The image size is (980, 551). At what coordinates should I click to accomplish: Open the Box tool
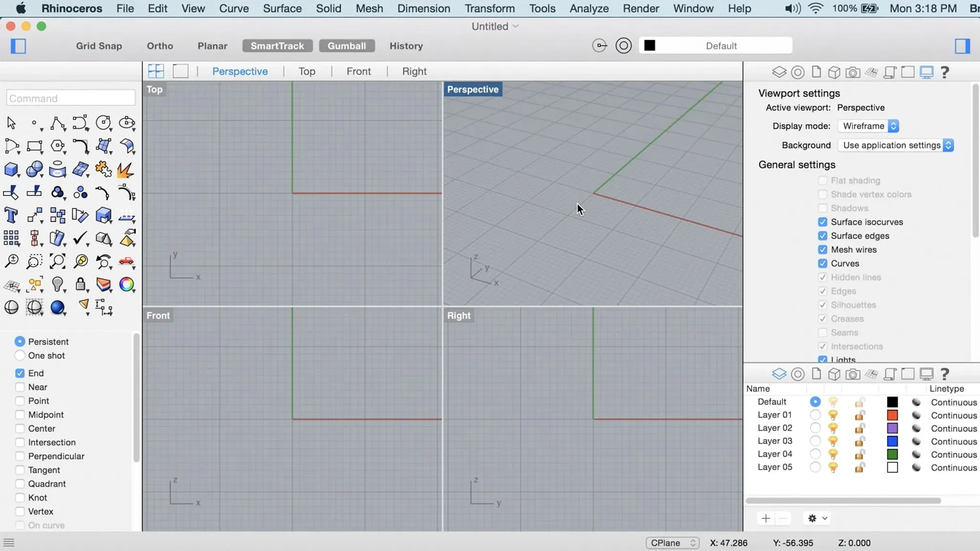pos(11,169)
